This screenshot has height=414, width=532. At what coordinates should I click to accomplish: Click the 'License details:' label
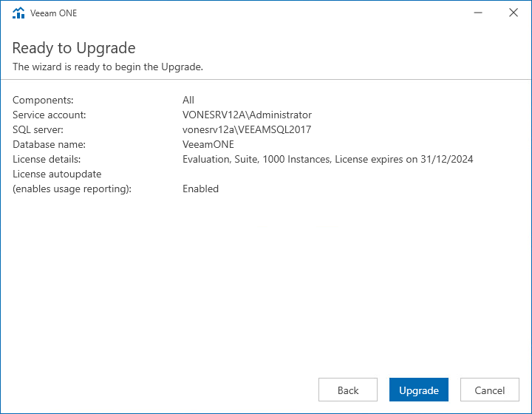(x=47, y=159)
